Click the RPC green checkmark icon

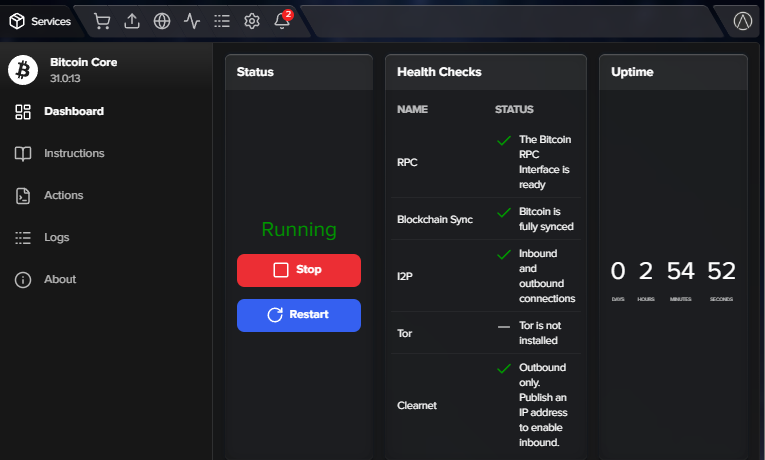pos(504,141)
